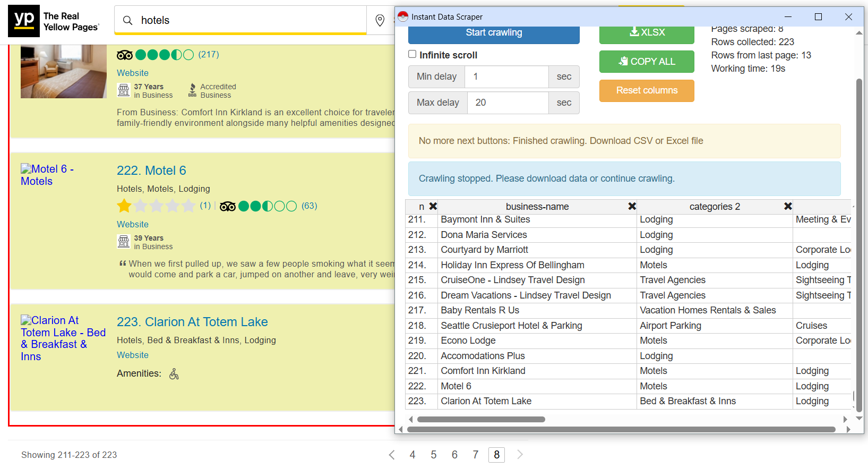The height and width of the screenshot is (468, 868).
Task: Click the business-name column header
Action: click(x=537, y=207)
